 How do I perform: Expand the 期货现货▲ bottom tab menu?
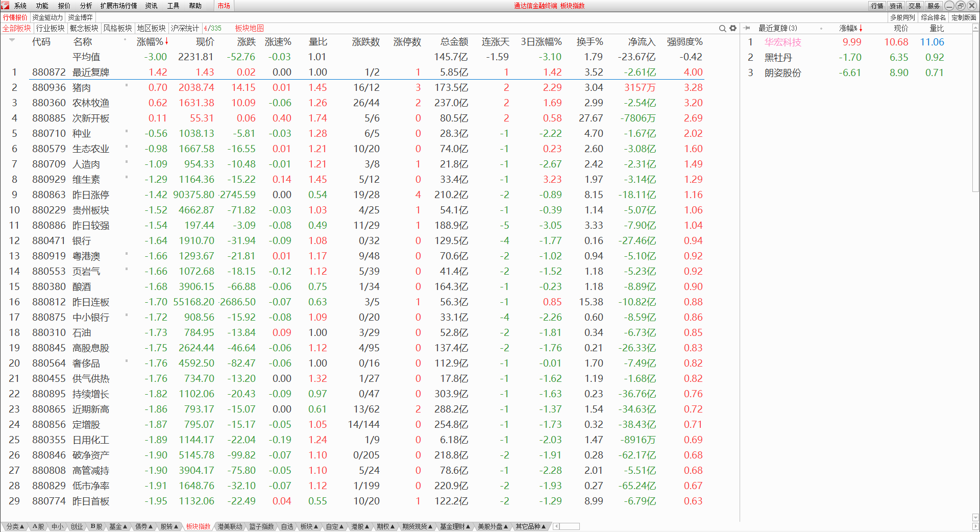pos(417,526)
